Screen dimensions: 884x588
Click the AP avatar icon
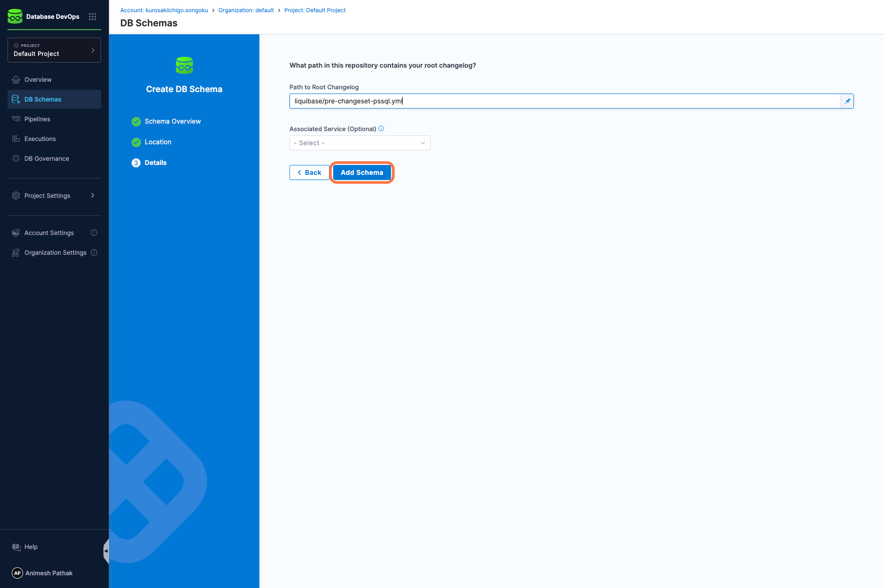[x=17, y=573]
